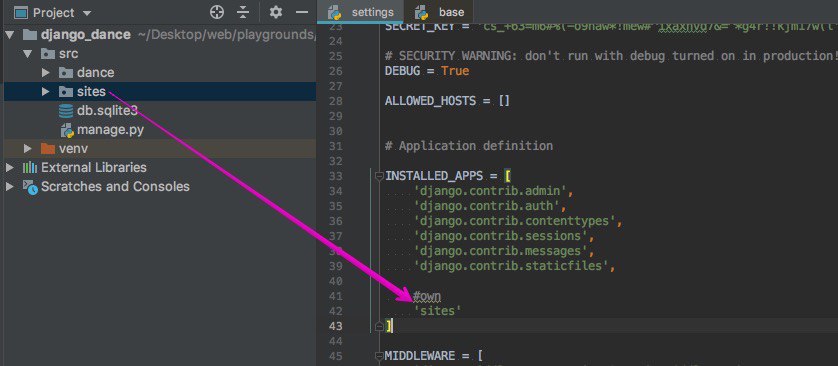Click the INSTALLED_APPS variable name
The image size is (838, 366).
[x=433, y=176]
